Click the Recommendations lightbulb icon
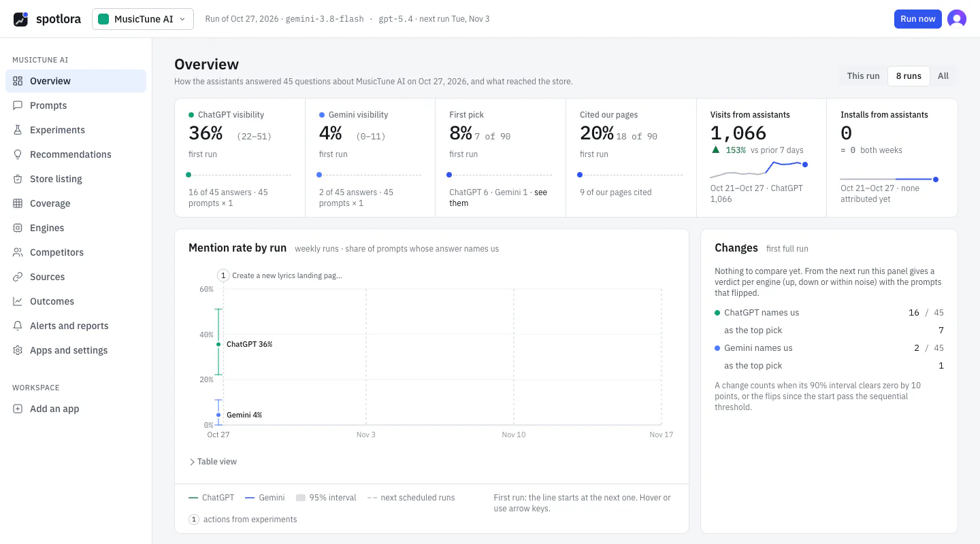 [18, 154]
